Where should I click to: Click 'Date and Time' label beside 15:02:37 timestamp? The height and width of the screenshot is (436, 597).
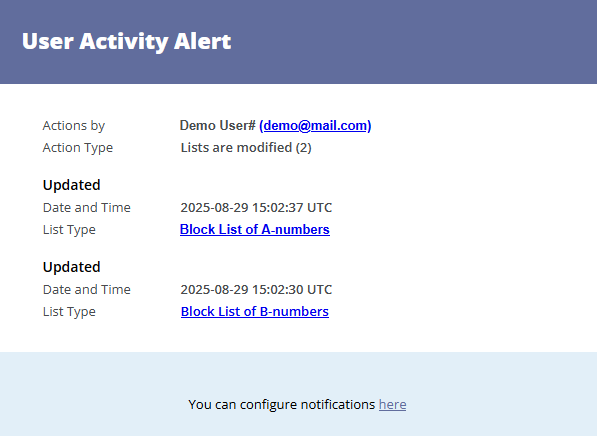coord(86,207)
